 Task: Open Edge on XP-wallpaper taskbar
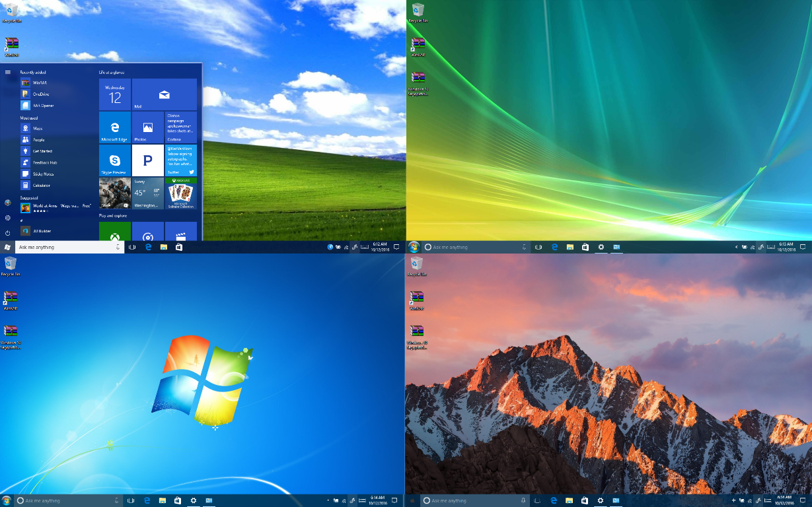pos(149,247)
